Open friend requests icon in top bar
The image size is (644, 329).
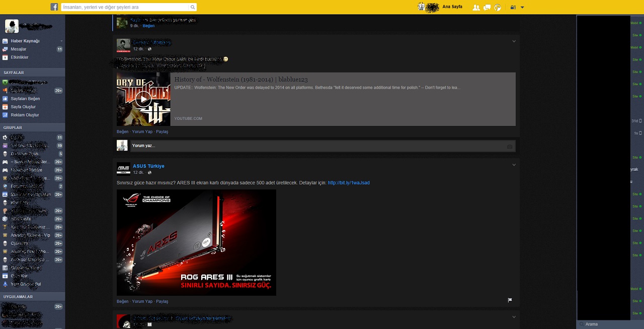(x=476, y=7)
